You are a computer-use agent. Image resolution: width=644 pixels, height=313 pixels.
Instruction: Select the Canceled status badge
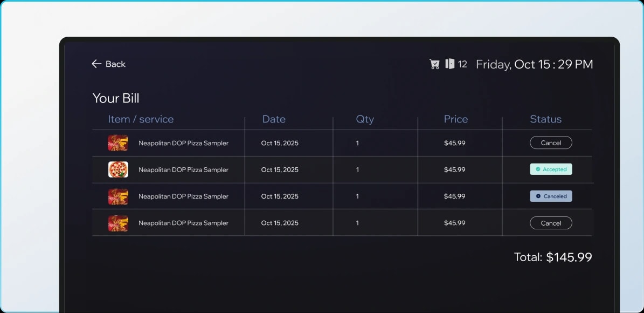click(551, 196)
